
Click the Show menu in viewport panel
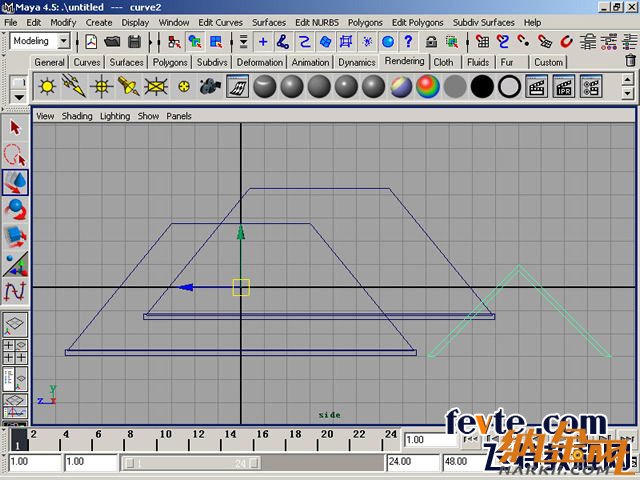[148, 116]
